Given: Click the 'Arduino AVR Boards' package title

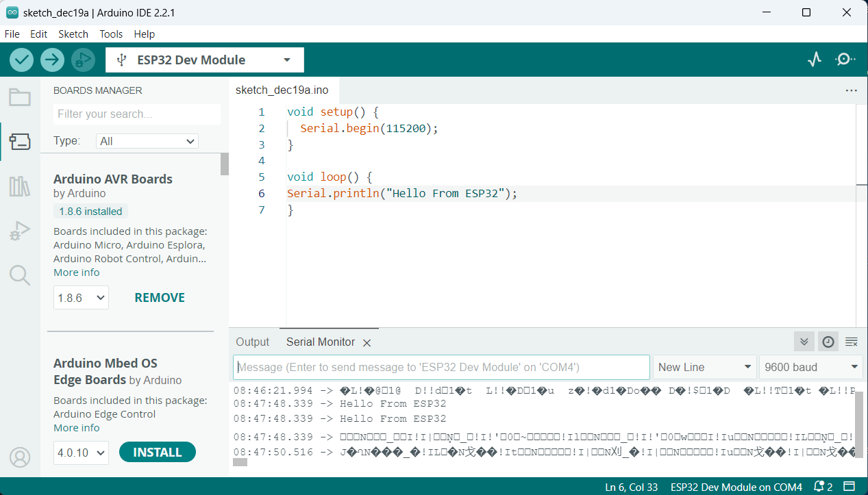Looking at the screenshot, I should [113, 179].
